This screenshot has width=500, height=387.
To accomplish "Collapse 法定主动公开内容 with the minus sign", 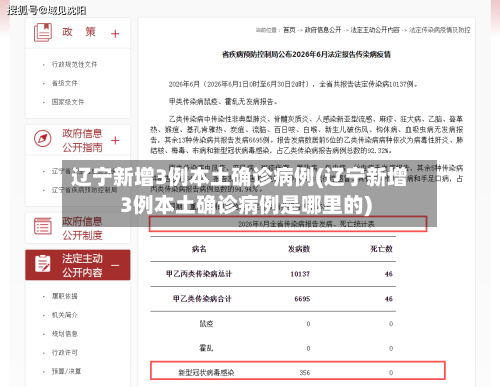I will click(x=115, y=265).
